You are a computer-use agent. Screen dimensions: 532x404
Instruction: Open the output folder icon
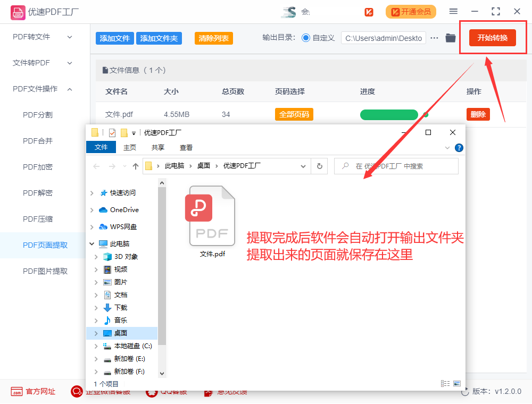pos(450,38)
